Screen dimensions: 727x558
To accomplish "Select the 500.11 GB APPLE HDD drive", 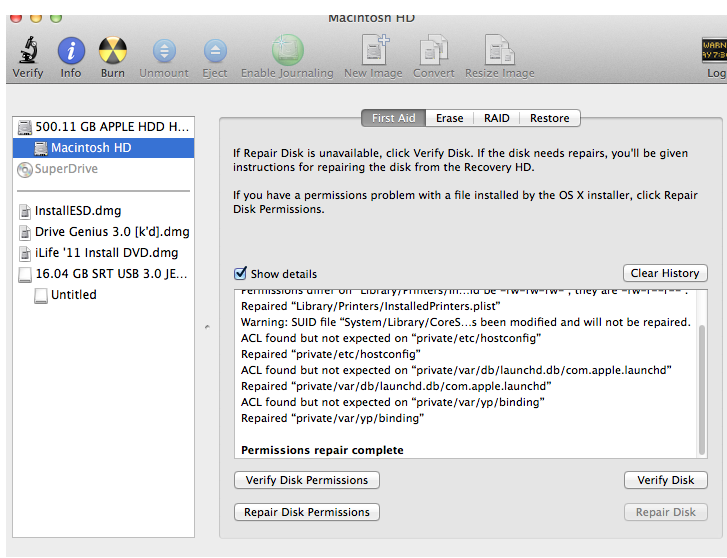I will tap(103, 127).
